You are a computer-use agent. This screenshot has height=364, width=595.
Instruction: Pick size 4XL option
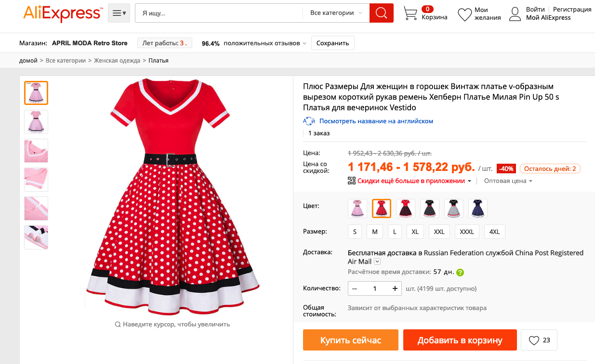[x=494, y=232]
